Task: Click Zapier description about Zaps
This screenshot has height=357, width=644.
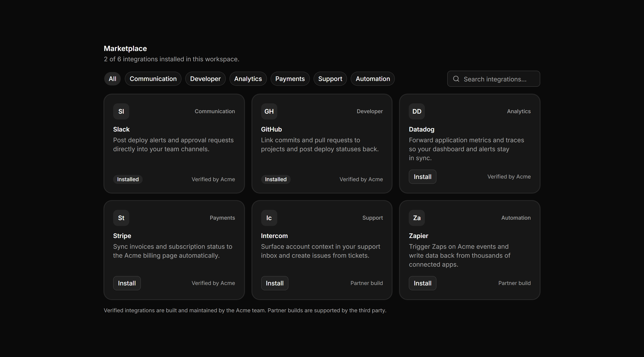Action: point(460,255)
